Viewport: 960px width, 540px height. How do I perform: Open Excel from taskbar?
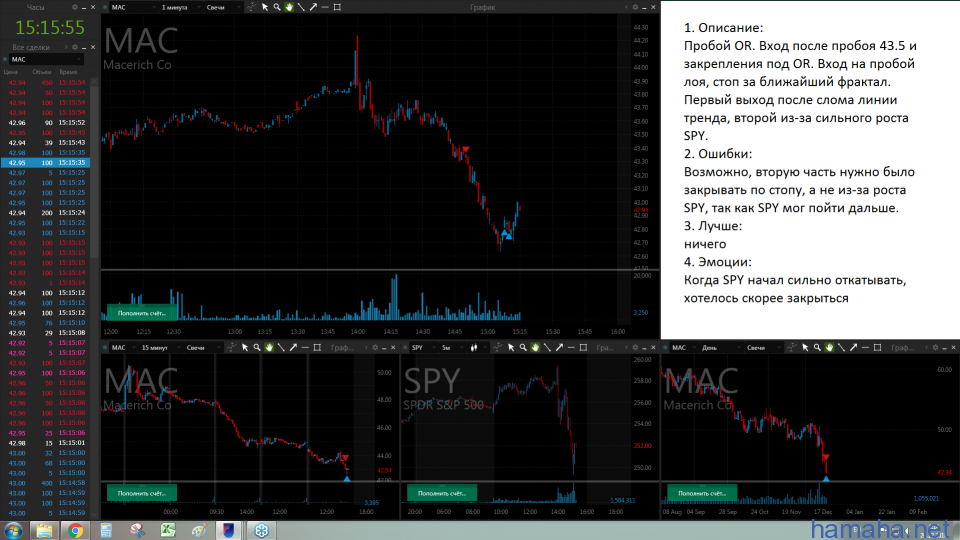point(168,530)
